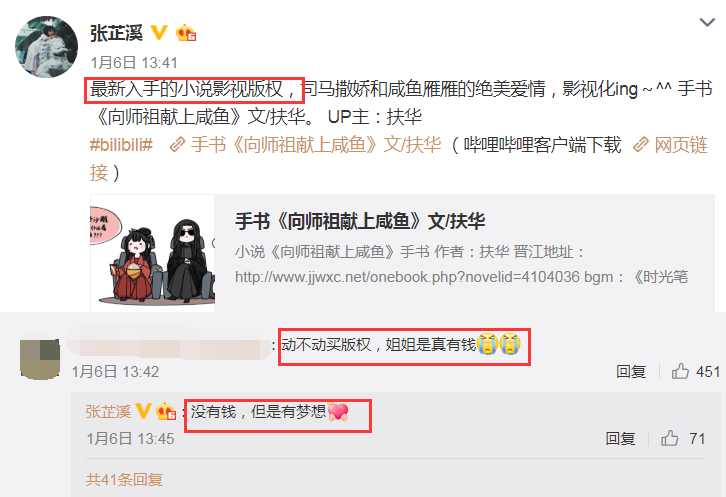Open link 手书《向师祖献上咸鱼》文/扶华

click(316, 145)
